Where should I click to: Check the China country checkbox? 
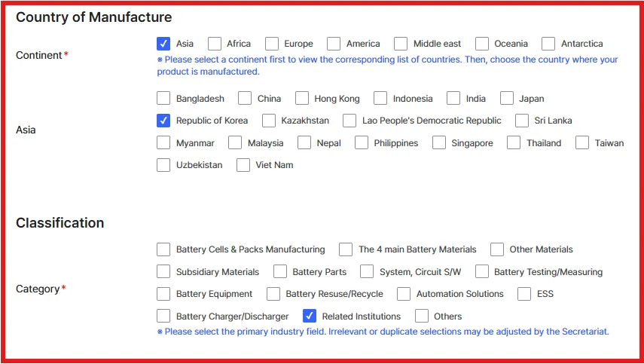coord(245,98)
